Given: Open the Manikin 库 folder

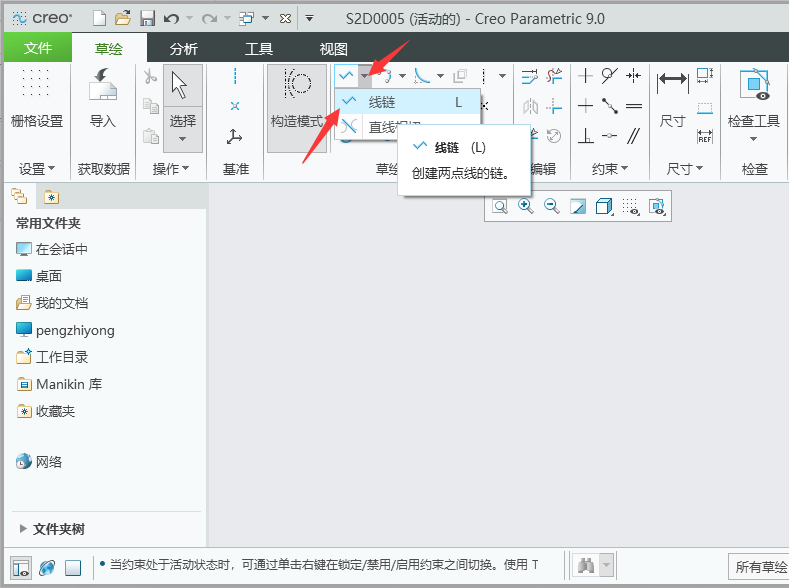Looking at the screenshot, I should pyautogui.click(x=59, y=384).
